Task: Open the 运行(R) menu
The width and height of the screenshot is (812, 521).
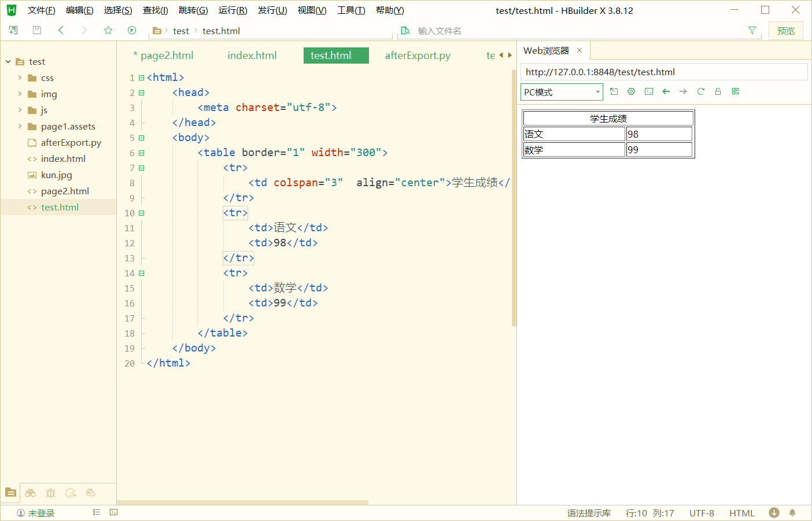Action: click(x=232, y=10)
